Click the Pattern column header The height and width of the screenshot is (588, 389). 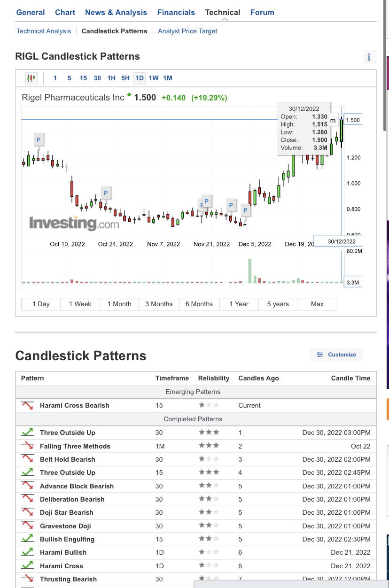[32, 378]
